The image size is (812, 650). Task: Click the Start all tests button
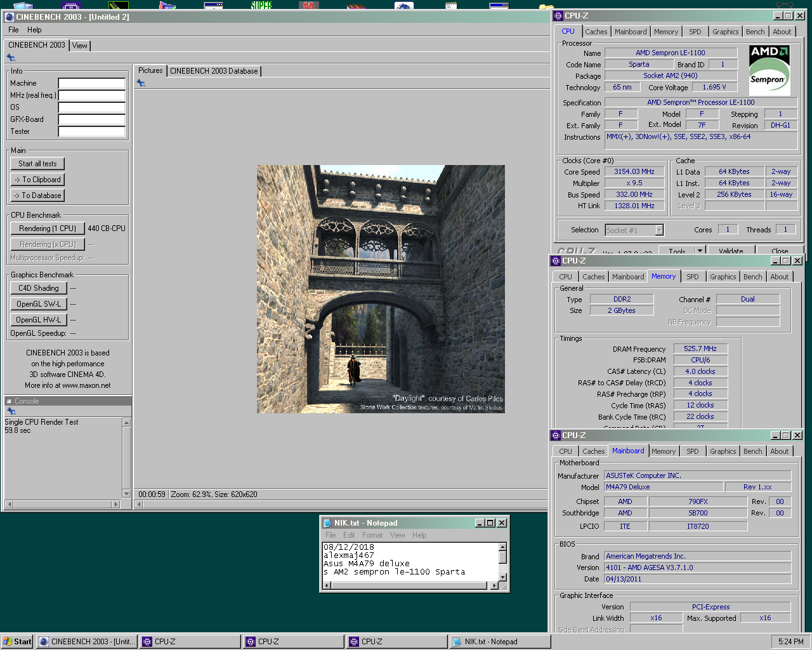click(37, 164)
